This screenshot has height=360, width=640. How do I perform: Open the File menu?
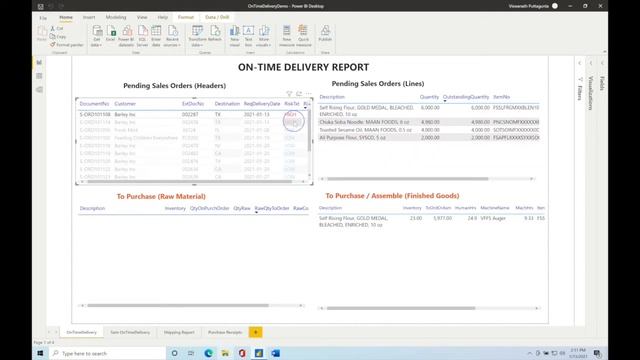pyautogui.click(x=43, y=18)
